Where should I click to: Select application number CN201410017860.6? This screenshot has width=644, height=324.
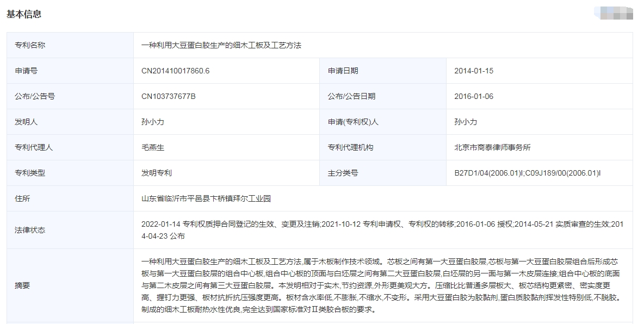(175, 71)
